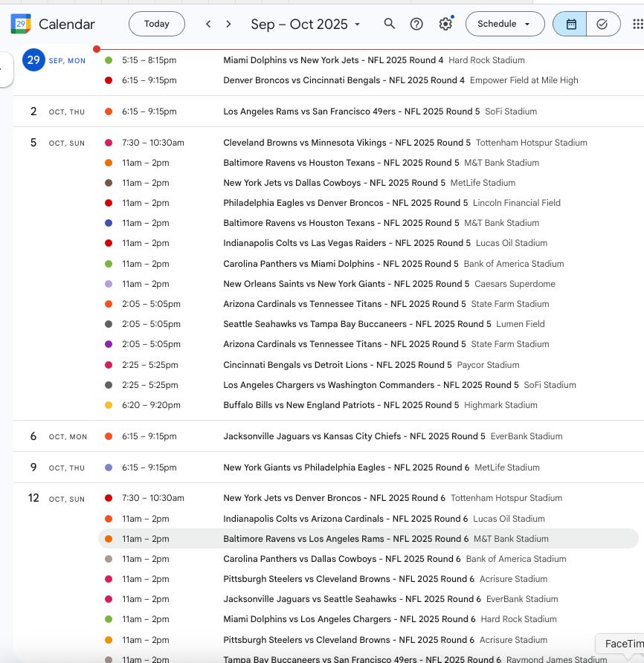Image resolution: width=644 pixels, height=663 pixels.
Task: Open the Schedule view dropdown
Action: pos(505,24)
